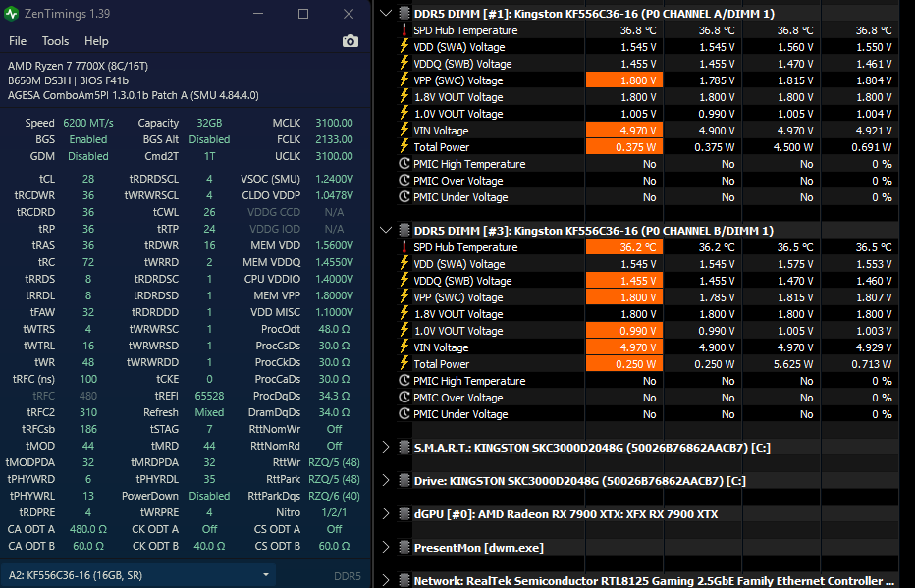Select highlighted 36.2 °C value of DIMM #3 SPD Hub
This screenshot has width=915, height=588.
point(623,247)
